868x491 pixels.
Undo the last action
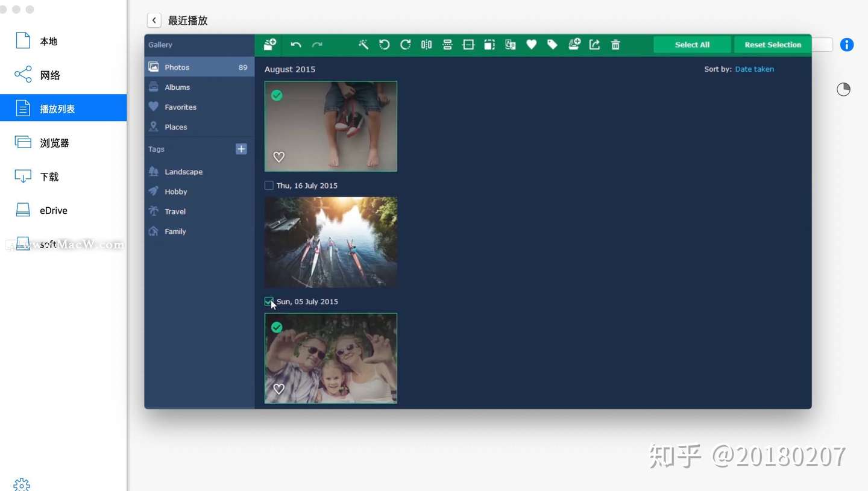click(296, 45)
